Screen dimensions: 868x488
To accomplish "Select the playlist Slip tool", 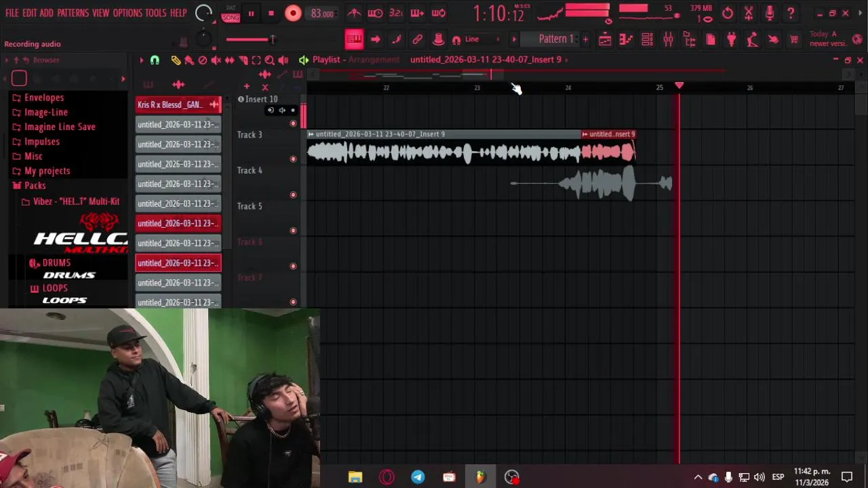I will click(230, 60).
